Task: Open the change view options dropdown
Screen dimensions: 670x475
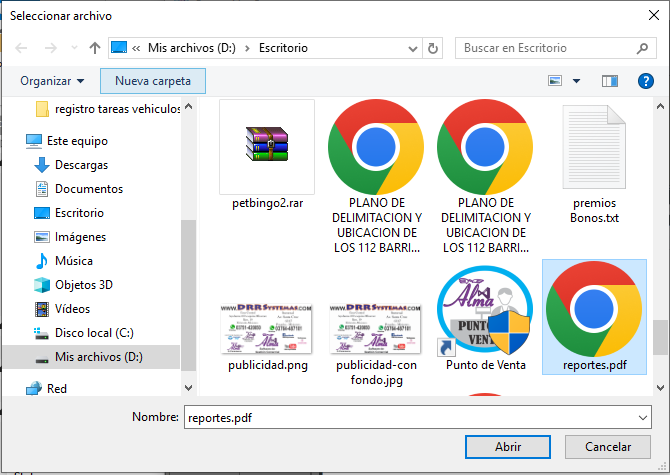Action: coord(578,81)
